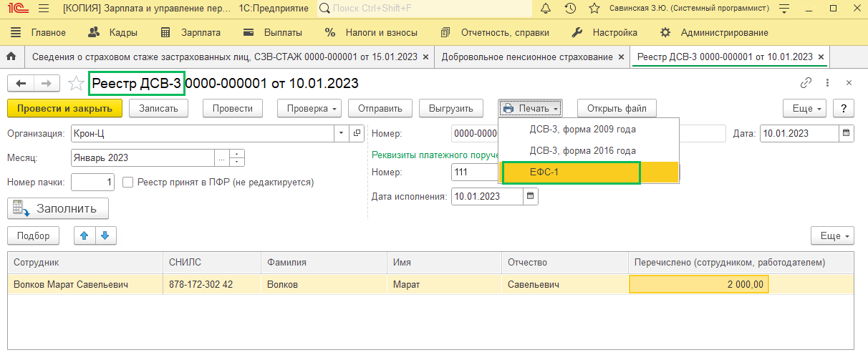Expand the Проверка dropdown button
The width and height of the screenshot is (868, 355).
309,109
